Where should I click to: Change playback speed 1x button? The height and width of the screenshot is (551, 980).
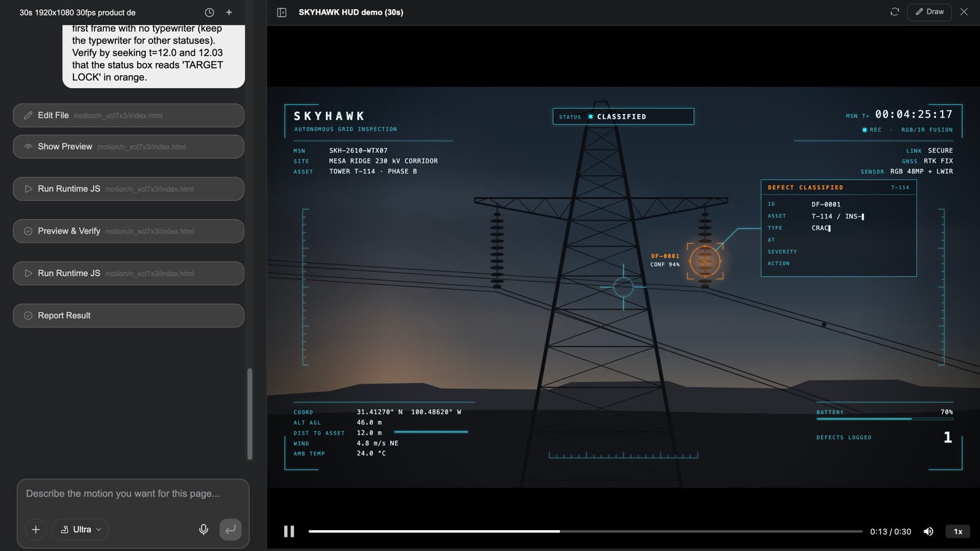click(958, 531)
